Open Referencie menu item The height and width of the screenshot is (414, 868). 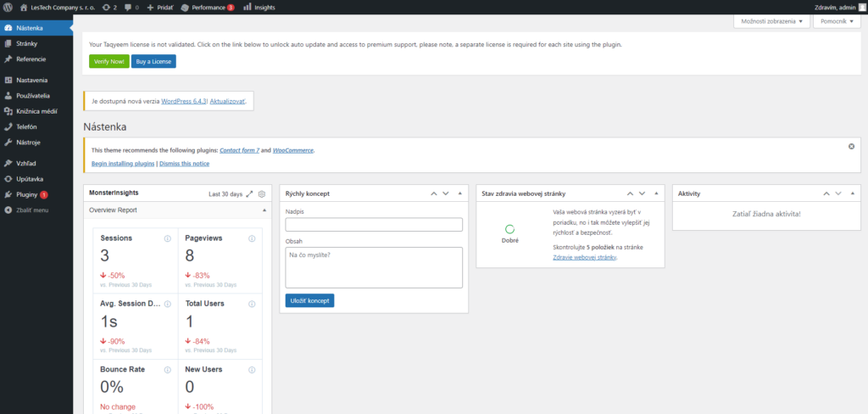point(36,59)
